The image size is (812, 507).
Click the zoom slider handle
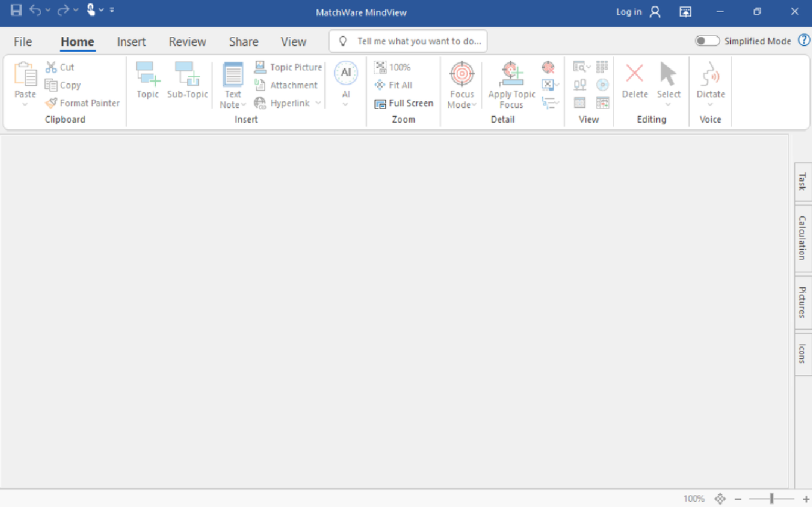coord(772,499)
